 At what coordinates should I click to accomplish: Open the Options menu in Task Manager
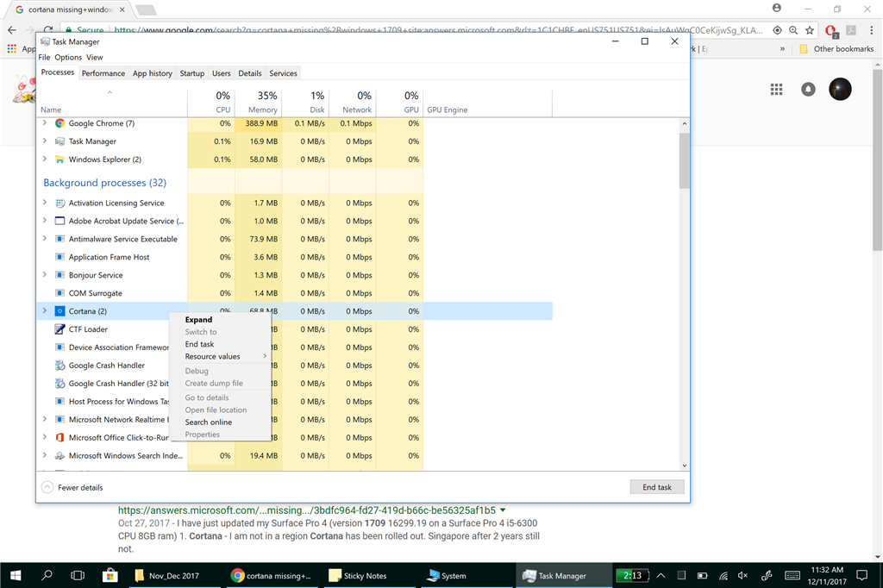(x=68, y=57)
